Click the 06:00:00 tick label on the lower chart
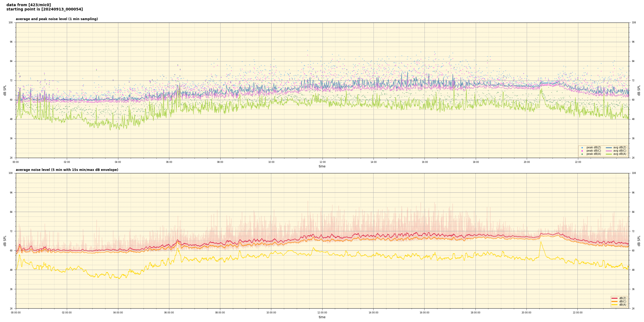Screen dimensions: 644x322 point(169,313)
